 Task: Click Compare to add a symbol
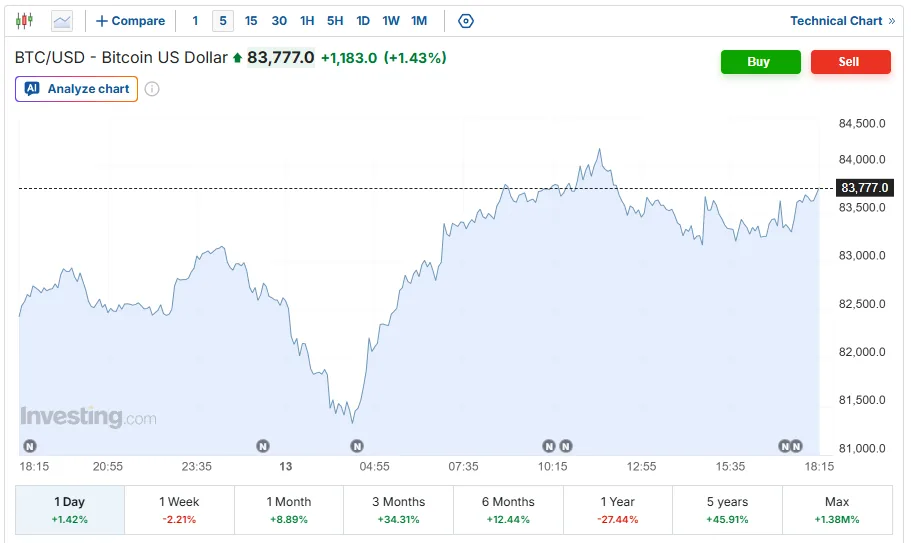(130, 21)
